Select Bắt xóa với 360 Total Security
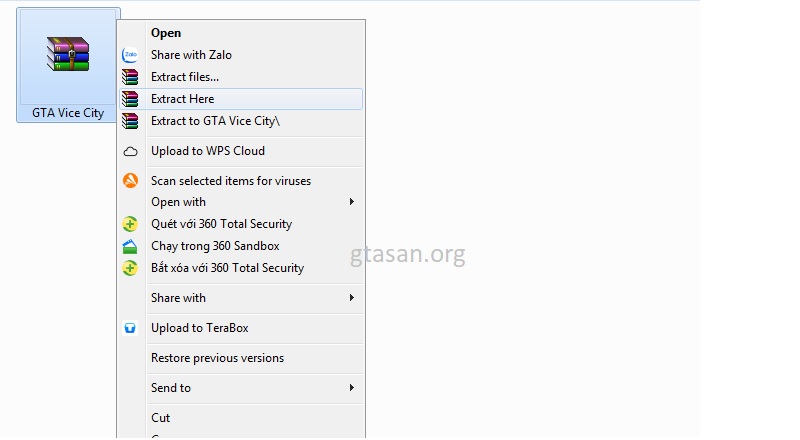The height and width of the screenshot is (440, 800). point(227,268)
